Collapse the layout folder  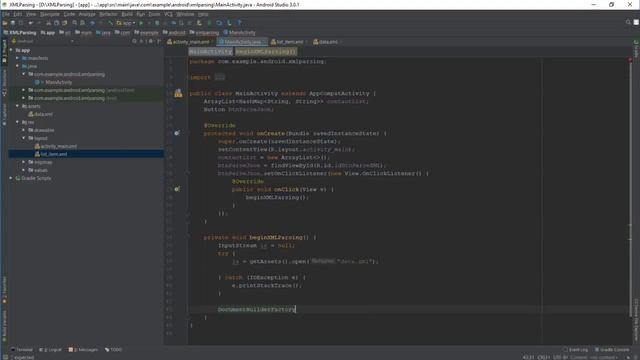click(24, 138)
